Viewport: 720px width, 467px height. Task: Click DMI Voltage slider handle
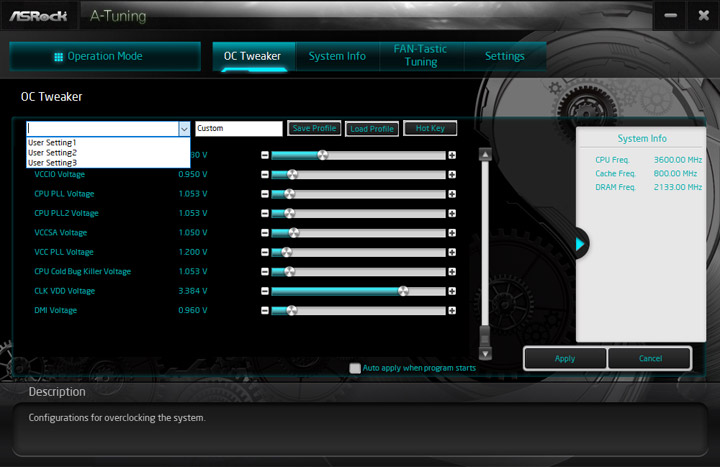(291, 310)
